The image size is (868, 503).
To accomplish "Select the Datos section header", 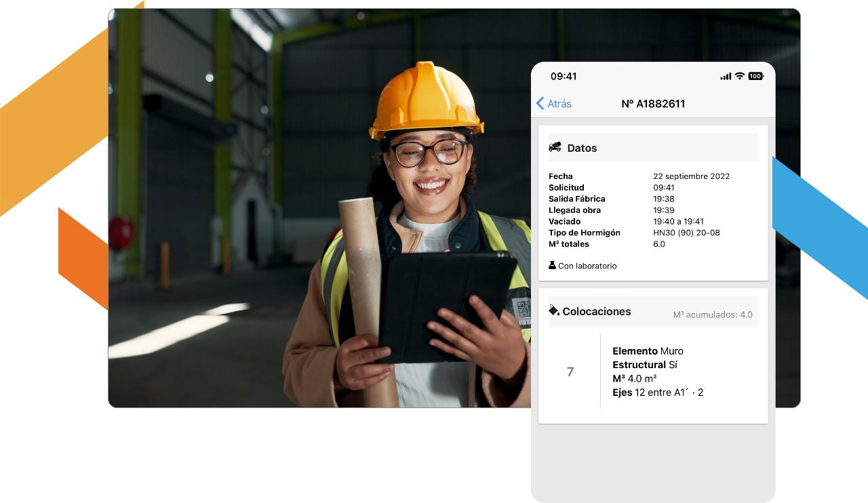I will pos(582,148).
